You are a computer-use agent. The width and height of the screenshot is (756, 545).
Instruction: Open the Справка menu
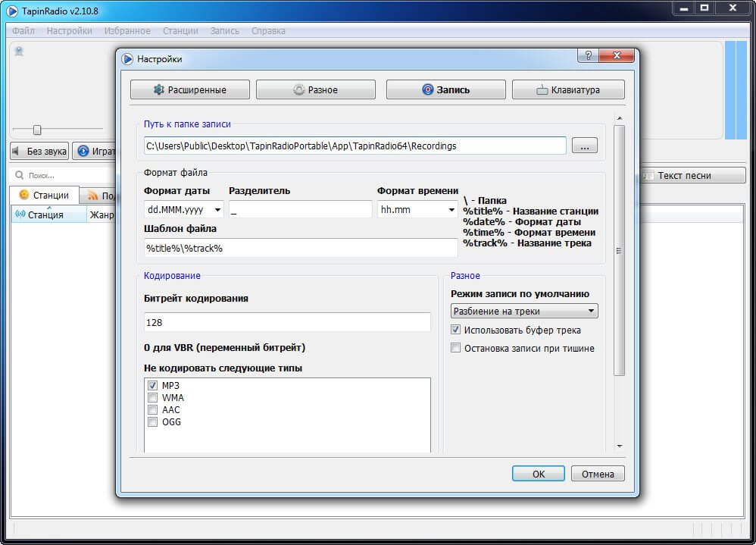268,31
